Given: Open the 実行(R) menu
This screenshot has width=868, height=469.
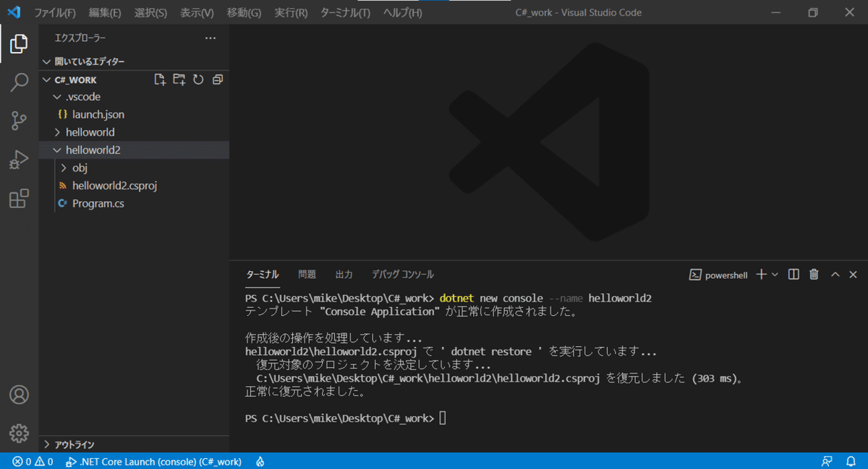Looking at the screenshot, I should pyautogui.click(x=291, y=13).
